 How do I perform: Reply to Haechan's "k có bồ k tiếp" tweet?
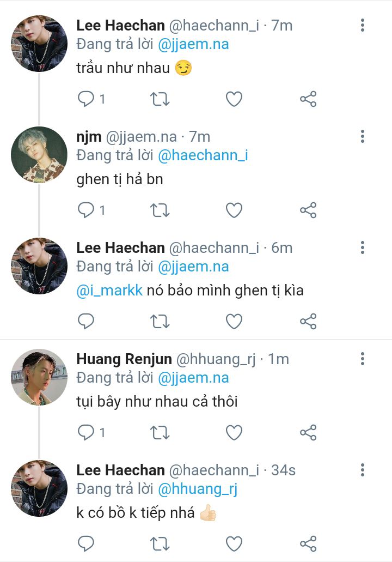[x=86, y=543]
